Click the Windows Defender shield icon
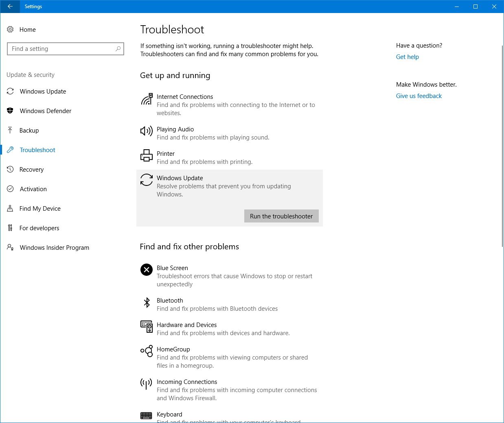The width and height of the screenshot is (504, 423). coord(10,111)
